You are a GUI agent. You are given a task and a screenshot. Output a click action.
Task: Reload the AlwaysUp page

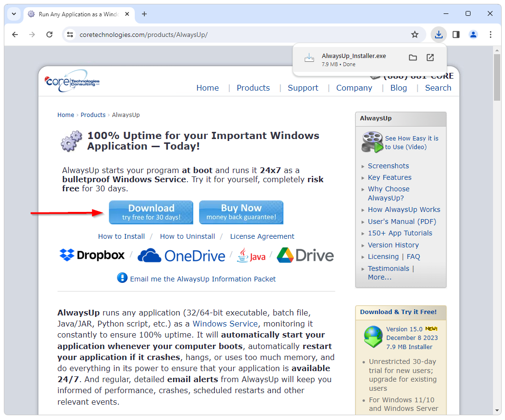click(49, 35)
